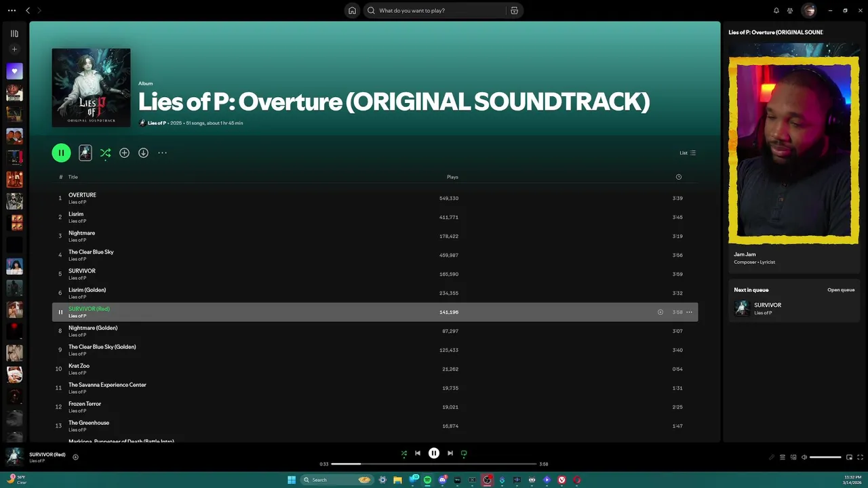This screenshot has width=868, height=488.
Task: Enlarge the album cover art
Action: click(x=91, y=87)
